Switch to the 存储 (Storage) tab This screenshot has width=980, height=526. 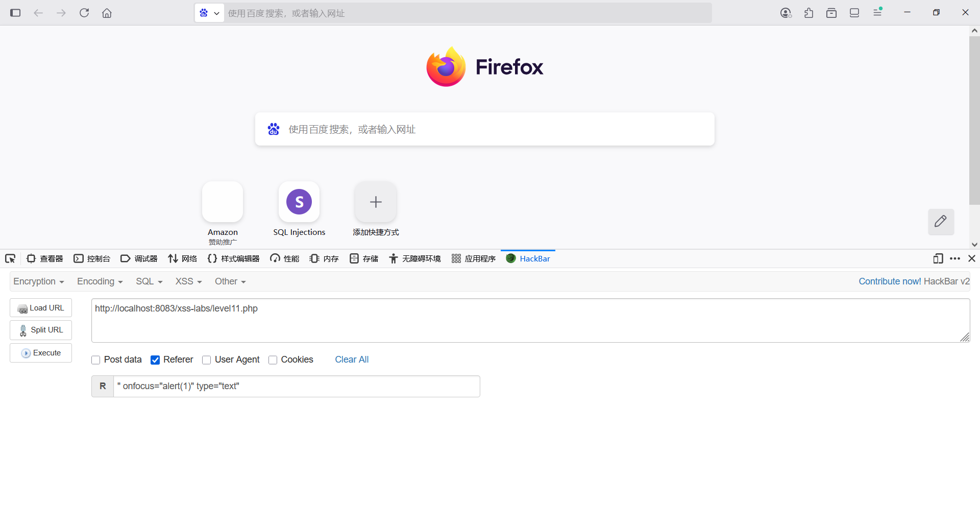pyautogui.click(x=364, y=259)
